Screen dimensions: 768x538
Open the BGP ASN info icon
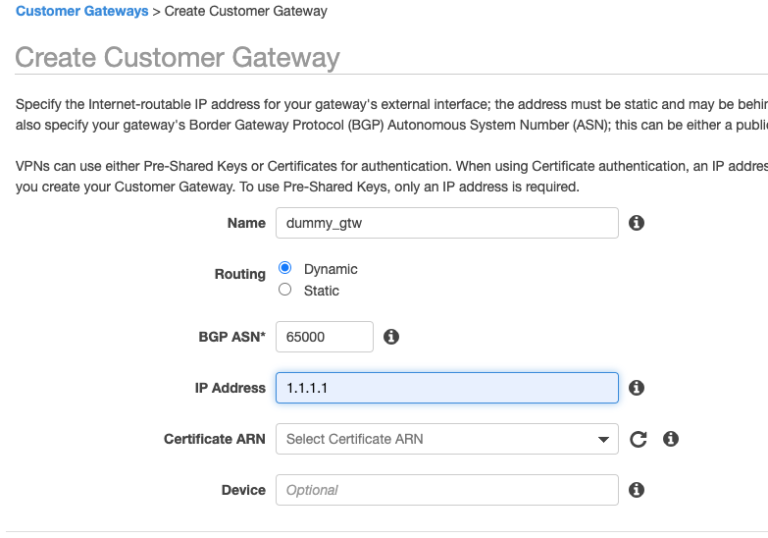[x=393, y=337]
